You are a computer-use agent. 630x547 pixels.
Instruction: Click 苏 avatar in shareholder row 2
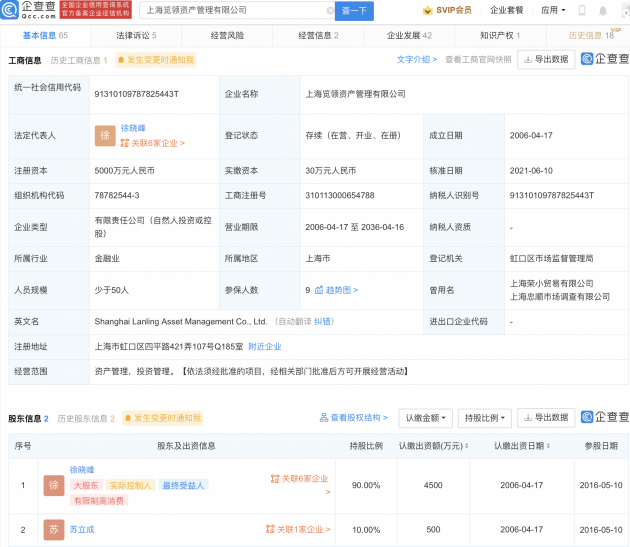tap(54, 529)
